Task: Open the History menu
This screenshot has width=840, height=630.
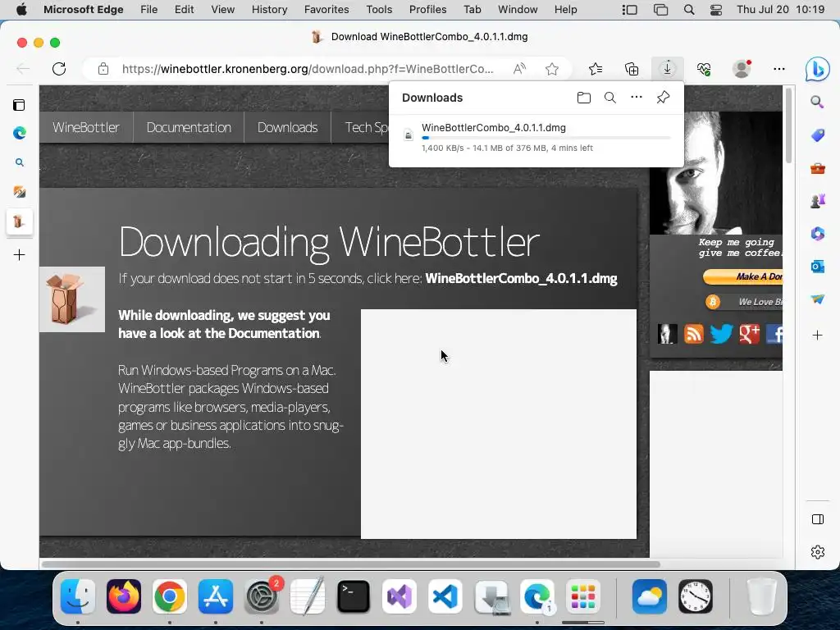Action: point(269,10)
